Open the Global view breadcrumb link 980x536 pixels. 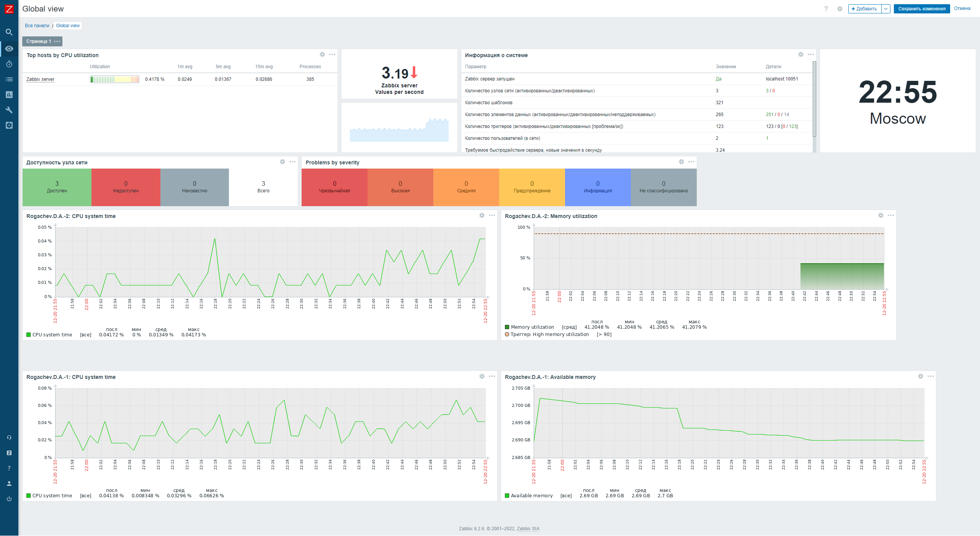click(x=68, y=26)
